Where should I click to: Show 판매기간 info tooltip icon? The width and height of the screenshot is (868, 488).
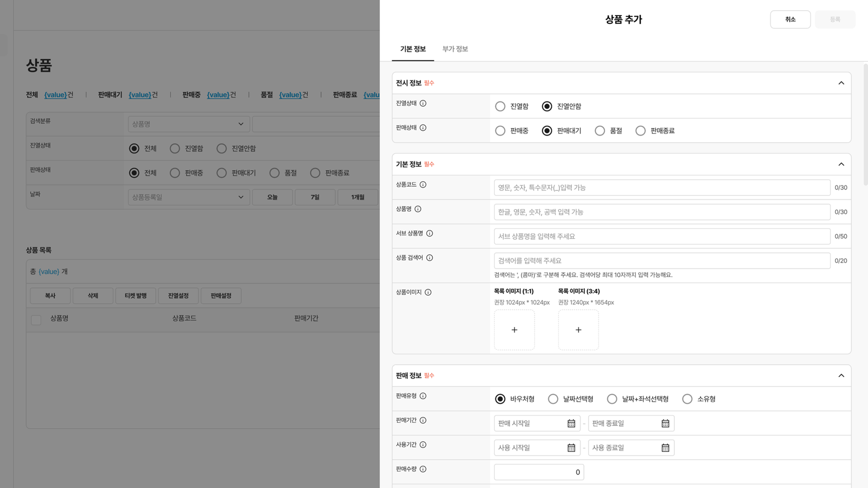(x=423, y=421)
